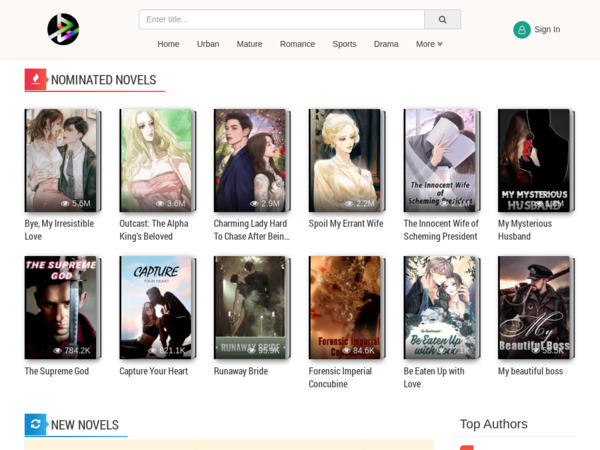Image resolution: width=600 pixels, height=450 pixels.
Task: Click views eye icon on Forensic Imperial Concubine
Action: point(343,351)
